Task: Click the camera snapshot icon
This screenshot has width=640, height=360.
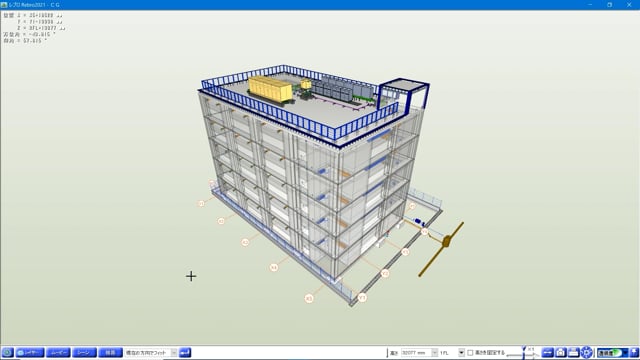Action: click(x=560, y=352)
